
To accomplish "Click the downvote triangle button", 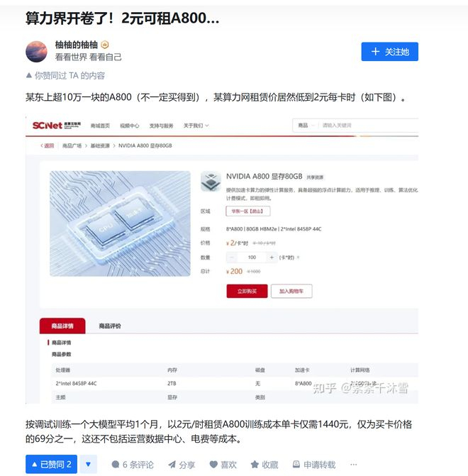I will pyautogui.click(x=89, y=464).
